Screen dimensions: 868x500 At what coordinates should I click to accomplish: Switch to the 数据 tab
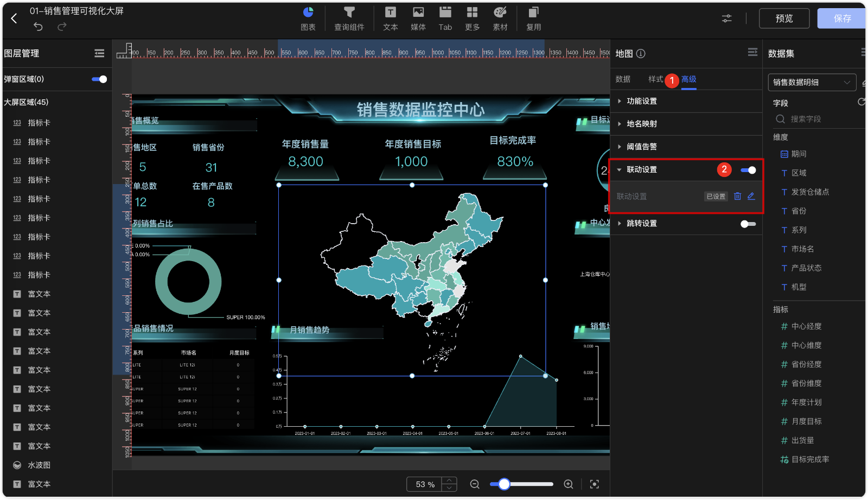click(x=623, y=79)
